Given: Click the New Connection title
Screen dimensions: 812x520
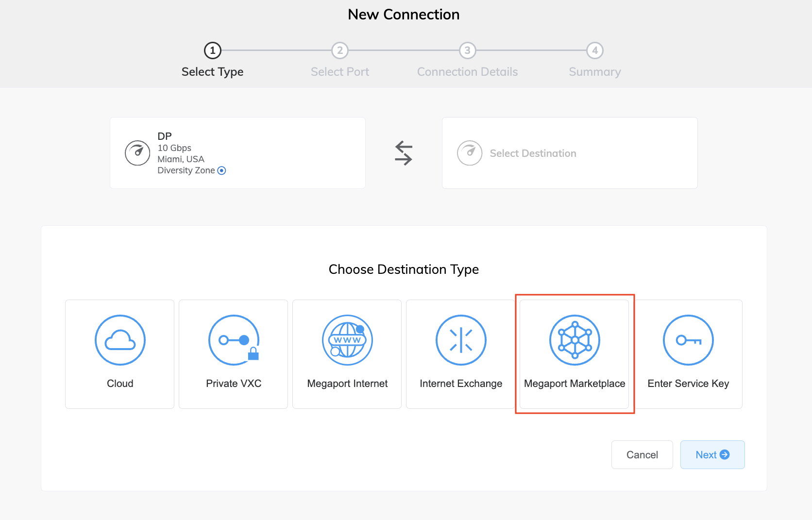Looking at the screenshot, I should click(x=404, y=15).
